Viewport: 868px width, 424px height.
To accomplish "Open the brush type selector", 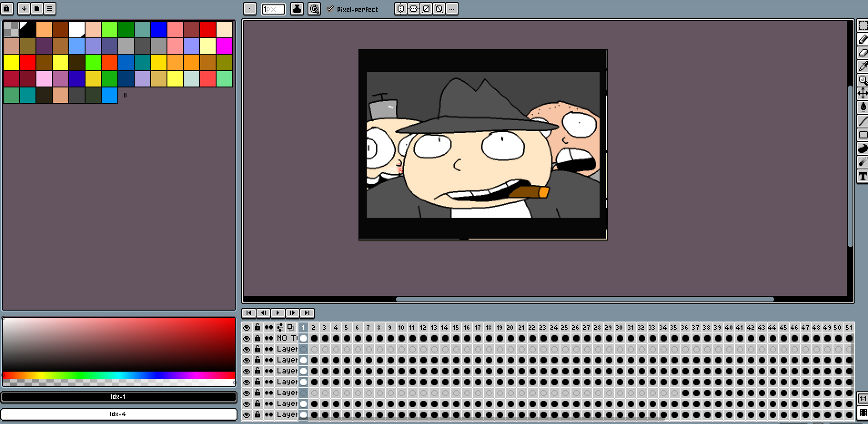I will click(250, 9).
